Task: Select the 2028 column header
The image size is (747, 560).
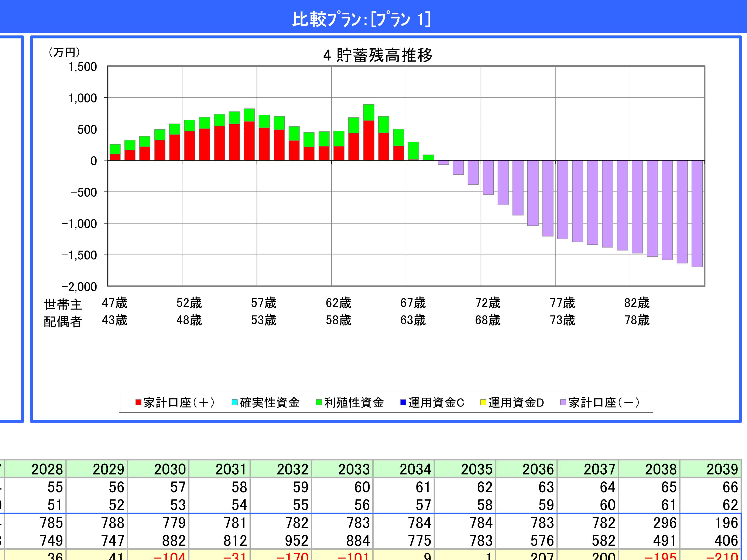Action: coord(47,469)
